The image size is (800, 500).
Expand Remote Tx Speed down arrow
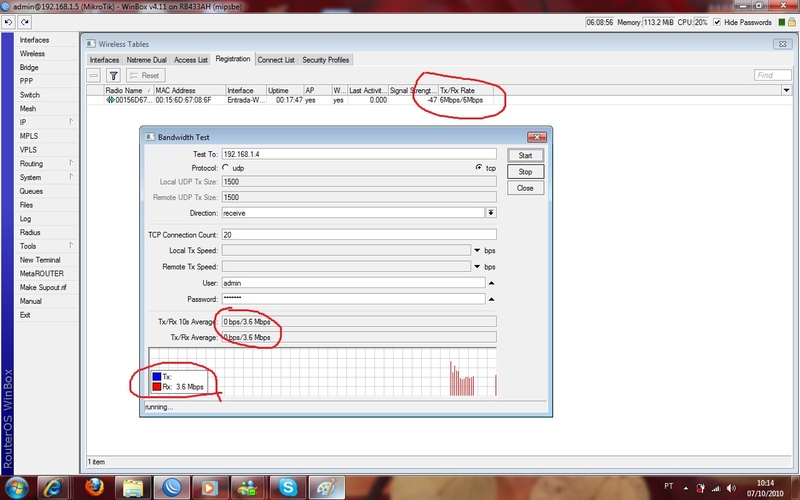pyautogui.click(x=477, y=266)
